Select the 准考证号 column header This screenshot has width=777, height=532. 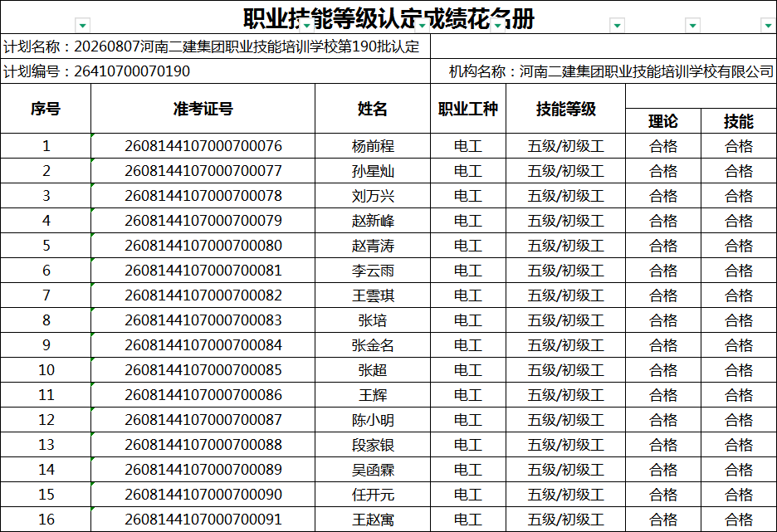point(203,109)
